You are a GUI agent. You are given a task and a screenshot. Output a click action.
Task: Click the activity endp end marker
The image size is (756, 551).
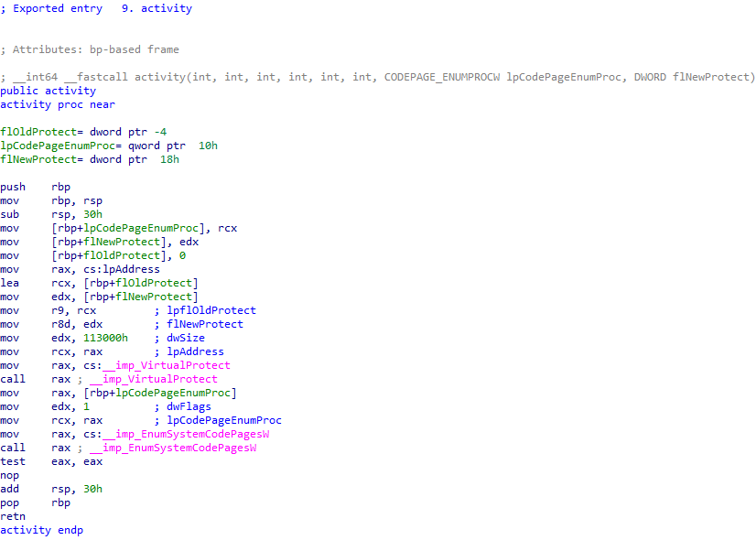click(x=41, y=530)
